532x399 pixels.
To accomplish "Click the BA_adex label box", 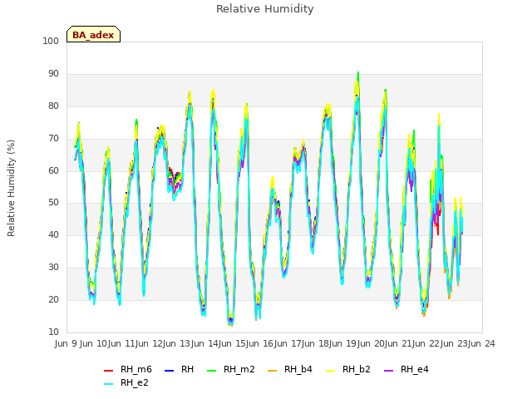I will click(93, 34).
